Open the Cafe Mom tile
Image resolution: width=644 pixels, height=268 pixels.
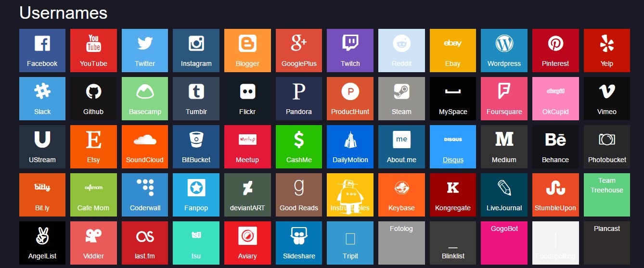pyautogui.click(x=93, y=195)
